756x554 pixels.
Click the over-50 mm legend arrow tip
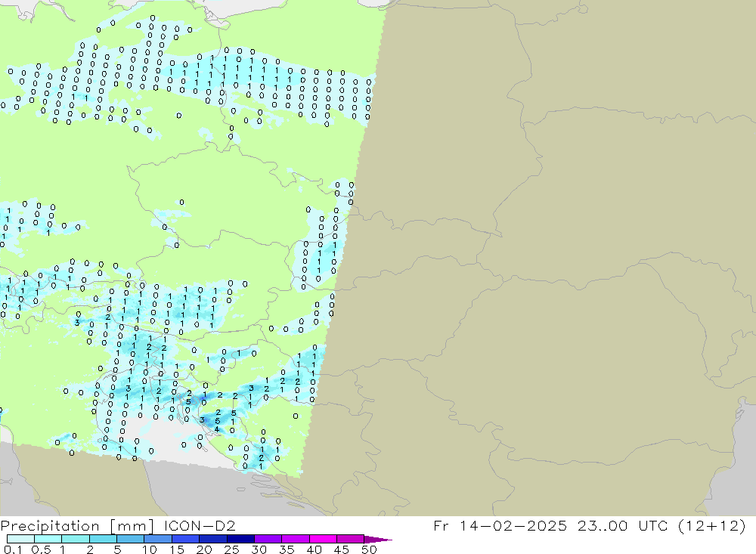point(379,540)
